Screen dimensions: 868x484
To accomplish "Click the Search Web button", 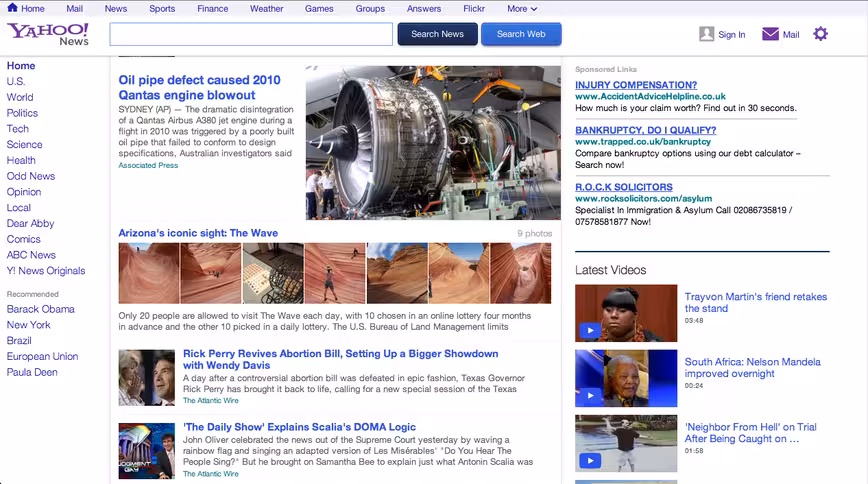I will (521, 34).
